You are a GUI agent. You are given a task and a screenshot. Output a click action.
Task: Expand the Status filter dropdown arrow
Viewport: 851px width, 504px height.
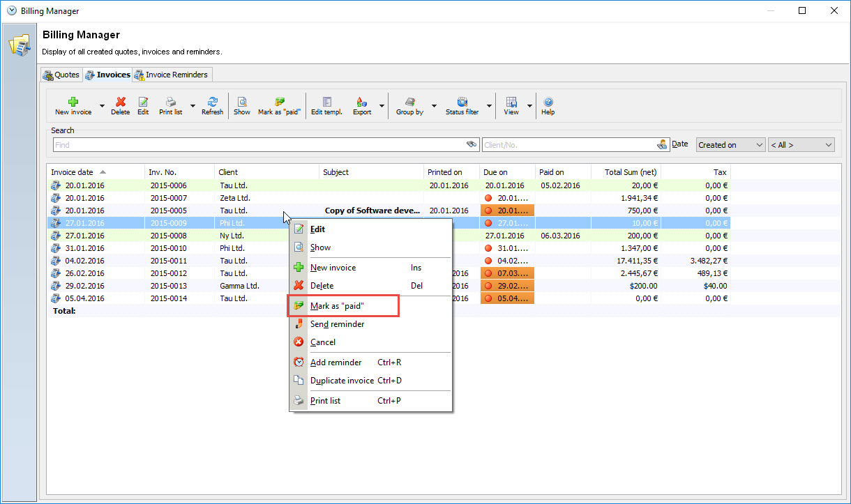pos(489,107)
